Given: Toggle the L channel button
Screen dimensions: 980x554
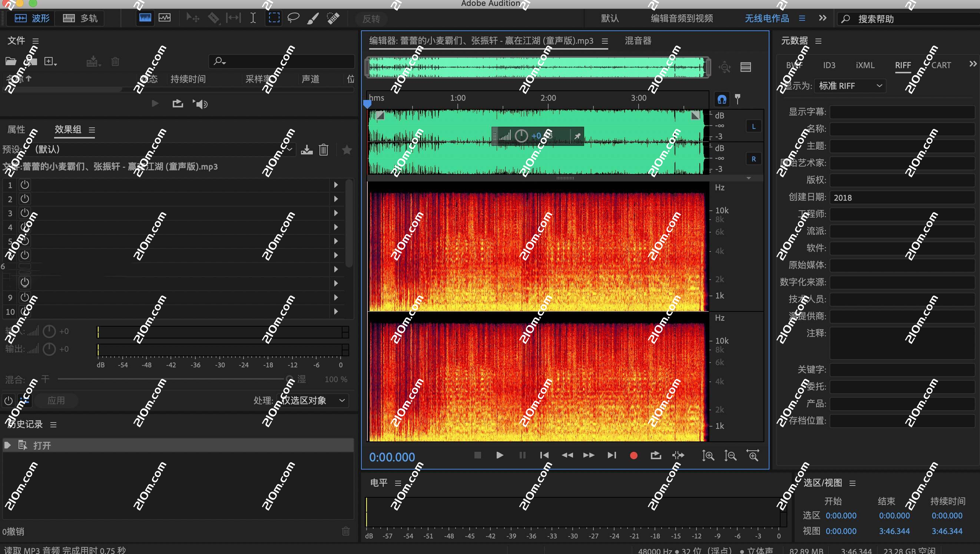Looking at the screenshot, I should pyautogui.click(x=753, y=126).
